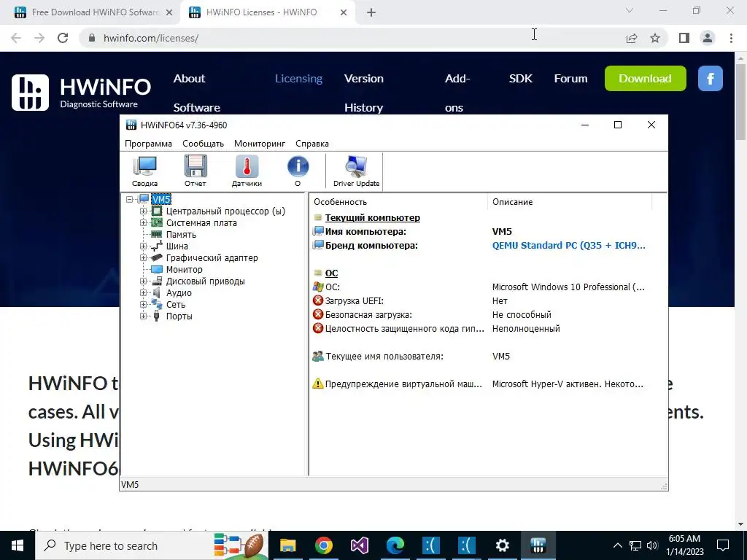Close the Free Download HWiNFO tab
Screen dimensions: 747x560
point(169,13)
